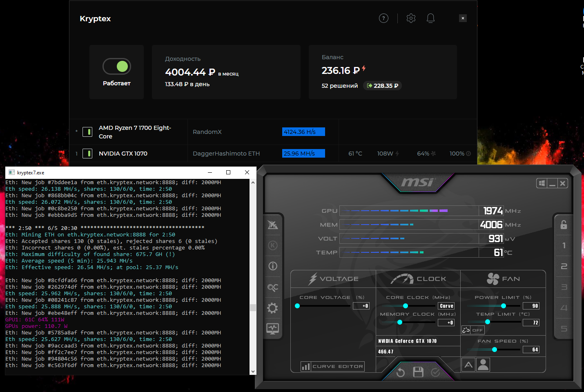Screen dimensions: 584x392
Task: Click the memory clock +0 value field
Action: (446, 323)
